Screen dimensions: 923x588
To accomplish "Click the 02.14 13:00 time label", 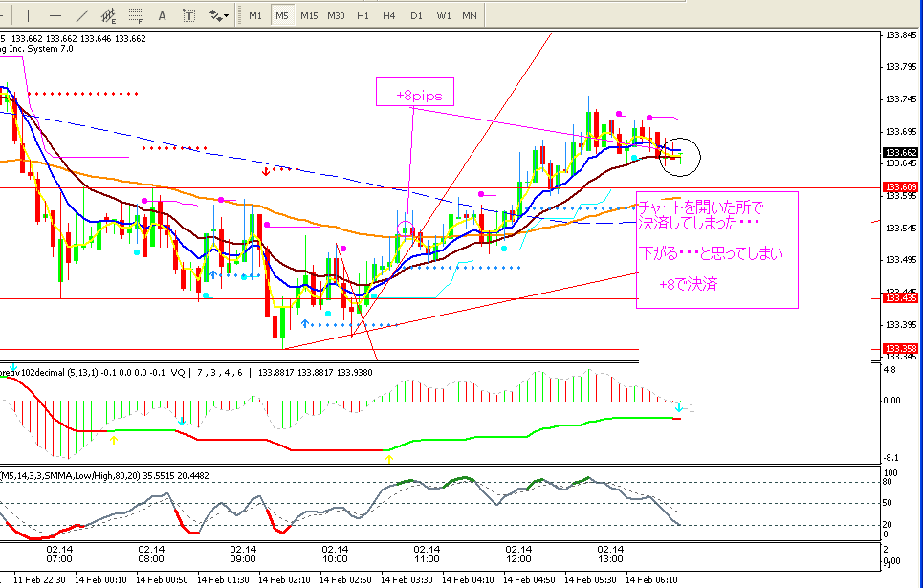I will tap(610, 554).
